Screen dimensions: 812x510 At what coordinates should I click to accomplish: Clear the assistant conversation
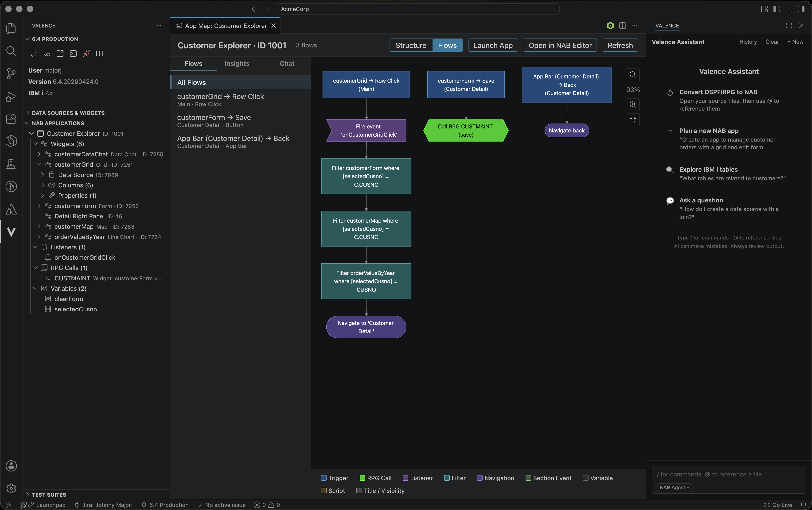coord(772,42)
